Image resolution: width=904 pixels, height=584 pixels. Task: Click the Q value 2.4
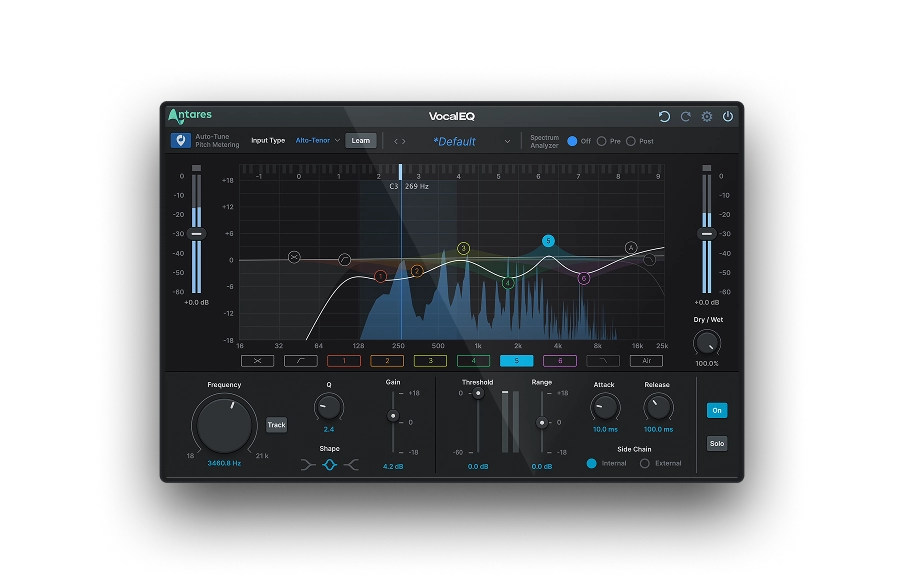pyautogui.click(x=329, y=429)
